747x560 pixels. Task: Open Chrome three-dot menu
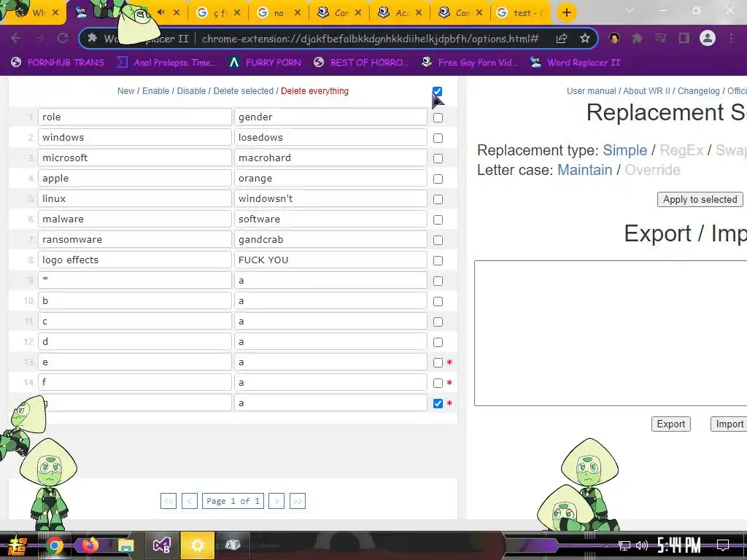point(731,38)
